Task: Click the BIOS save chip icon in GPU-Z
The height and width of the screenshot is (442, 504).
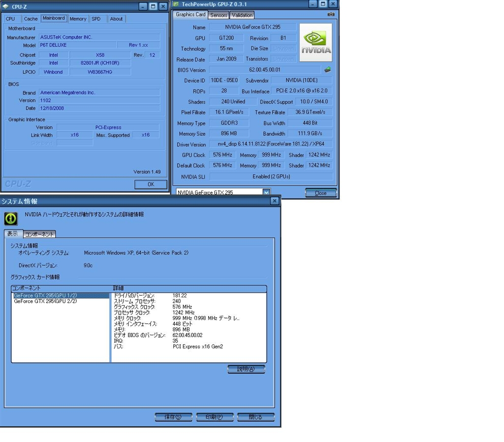Action: (x=327, y=69)
